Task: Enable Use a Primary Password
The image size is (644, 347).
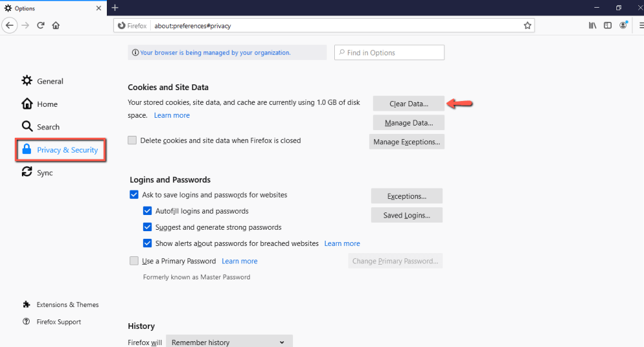Action: [134, 261]
